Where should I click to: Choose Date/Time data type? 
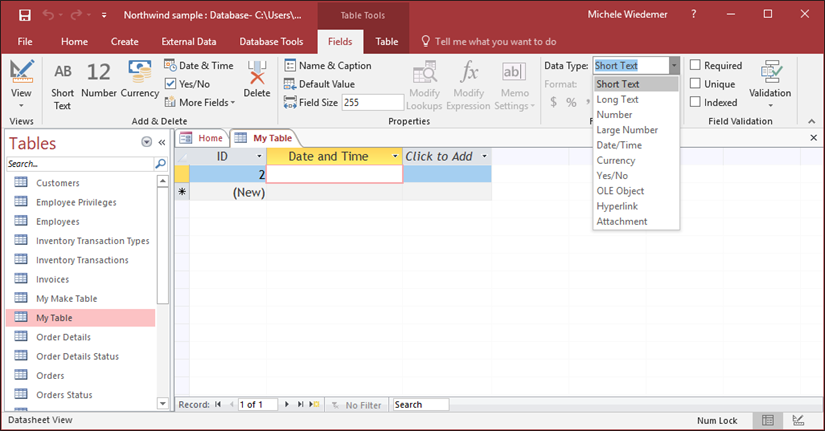tap(636, 145)
